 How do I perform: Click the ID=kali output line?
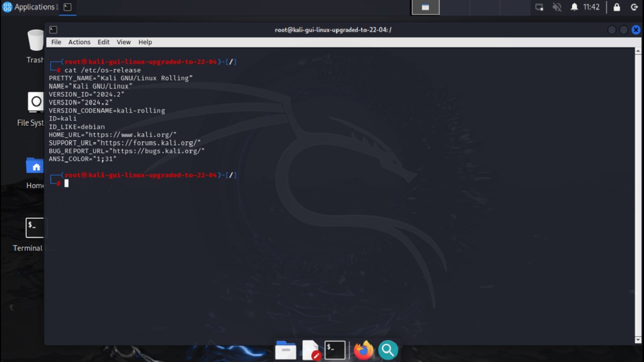63,118
